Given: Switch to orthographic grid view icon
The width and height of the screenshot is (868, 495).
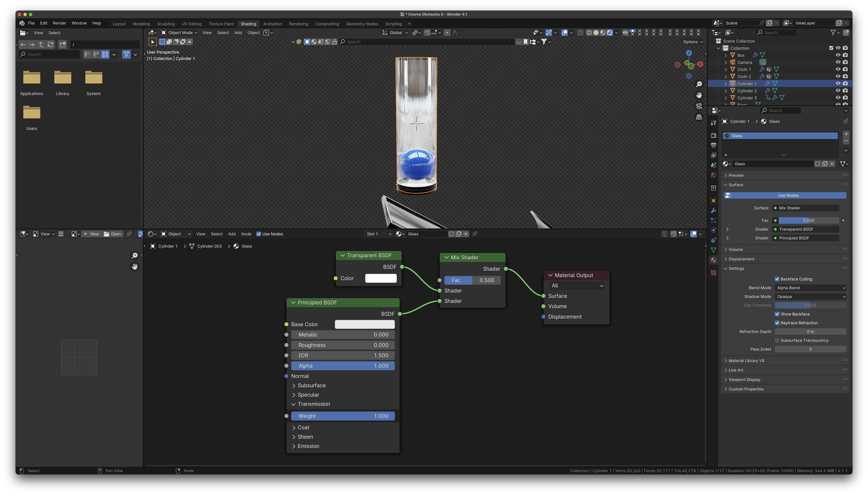Looking at the screenshot, I should 699,117.
